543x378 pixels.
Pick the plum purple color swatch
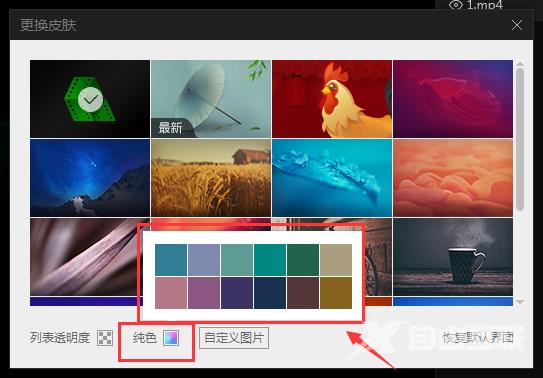(x=204, y=292)
